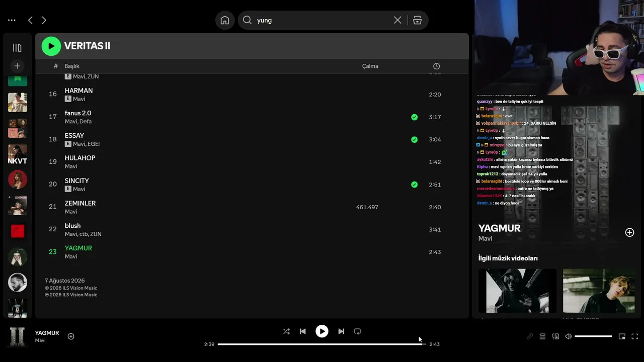Add YAGMUR to library from the right panel
The width and height of the screenshot is (644, 362).
629,232
